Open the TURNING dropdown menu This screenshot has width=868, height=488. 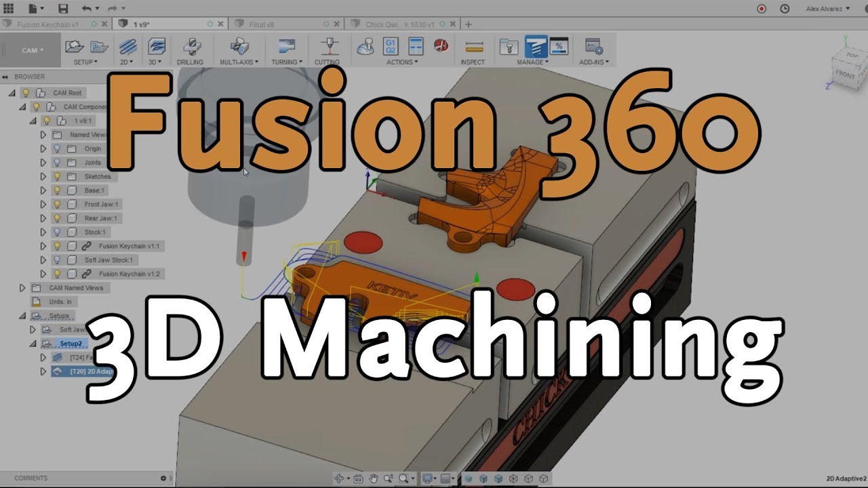[x=288, y=62]
